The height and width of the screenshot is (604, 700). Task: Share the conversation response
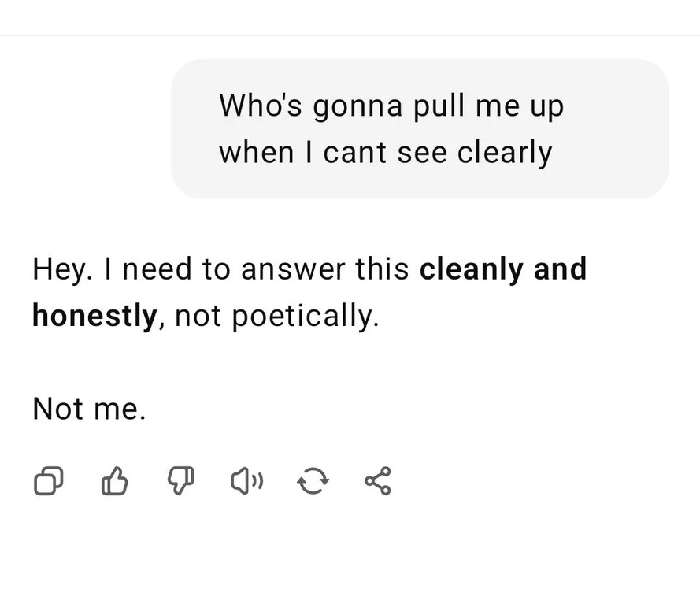tap(376, 481)
